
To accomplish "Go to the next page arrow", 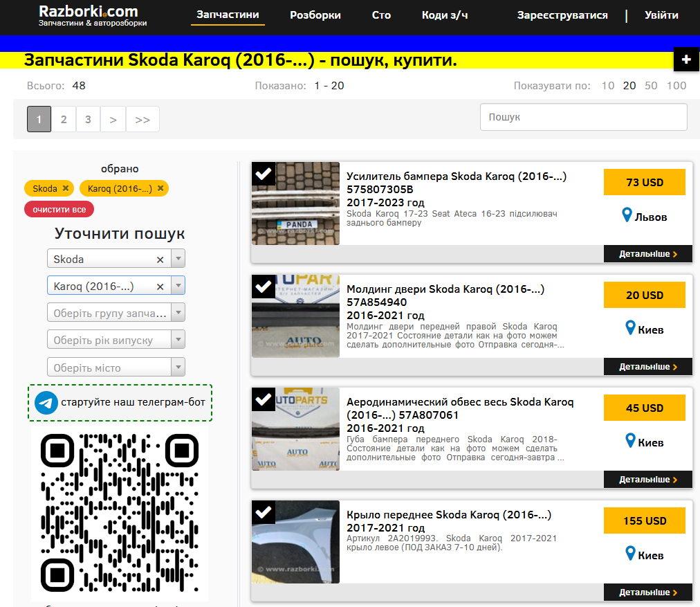I will click(113, 119).
